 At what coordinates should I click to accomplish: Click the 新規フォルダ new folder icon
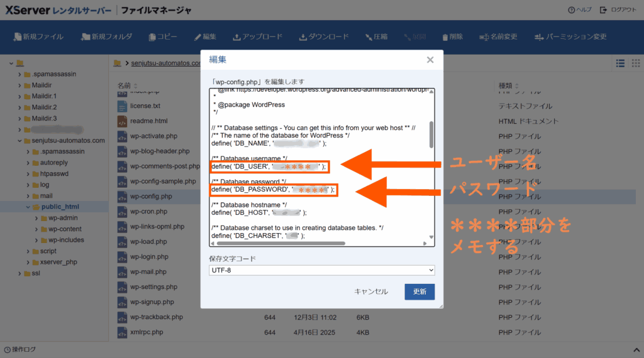(x=86, y=37)
